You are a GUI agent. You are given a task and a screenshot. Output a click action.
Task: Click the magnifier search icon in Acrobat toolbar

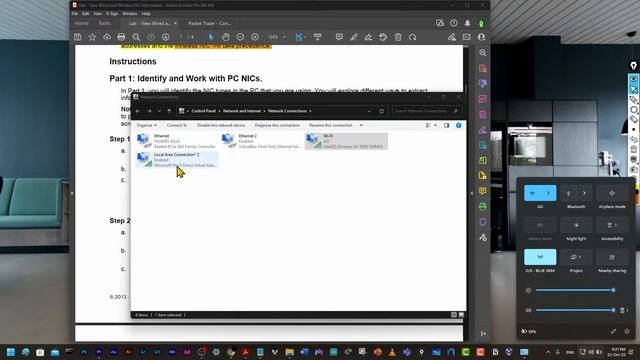coord(136,37)
